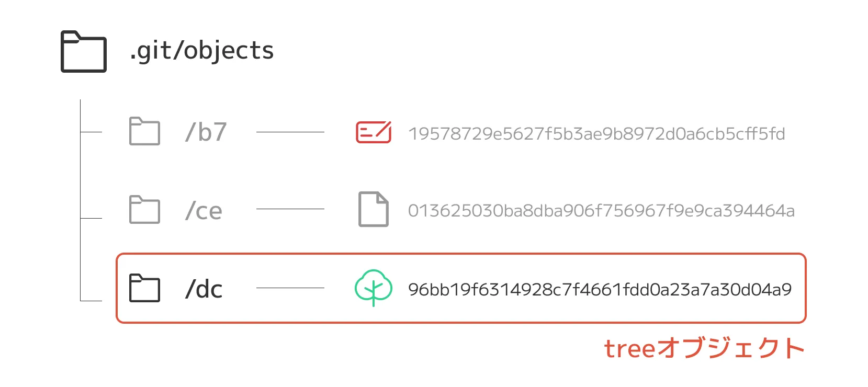Image resolution: width=868 pixels, height=387 pixels.
Task: Select the .git/objects folder label
Action: (x=202, y=51)
